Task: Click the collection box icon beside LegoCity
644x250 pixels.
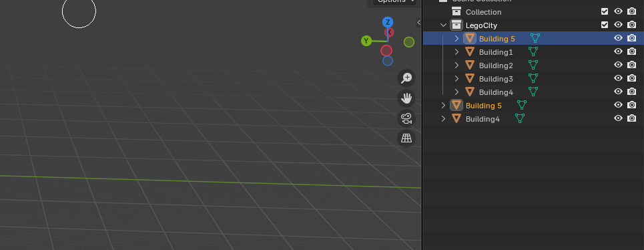Action: coord(456,25)
